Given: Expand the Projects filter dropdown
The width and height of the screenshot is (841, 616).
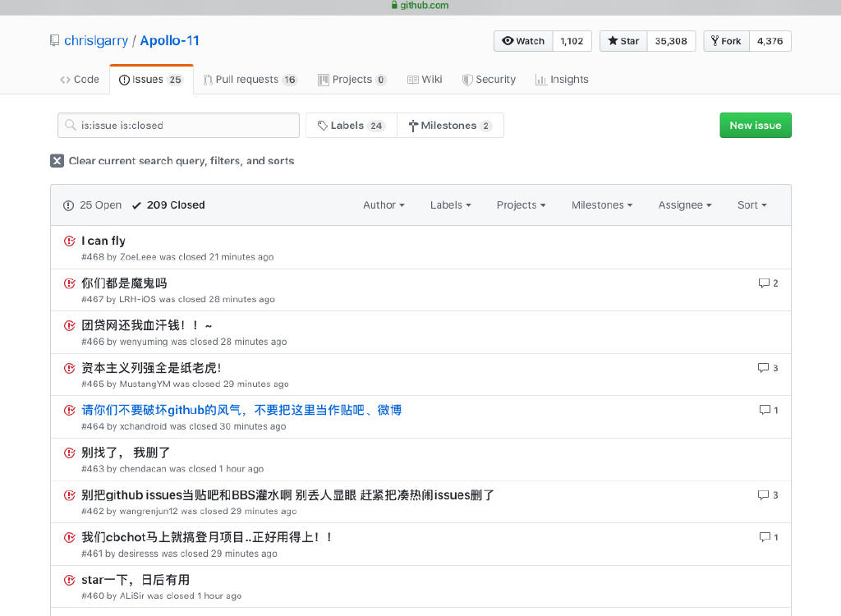Looking at the screenshot, I should click(521, 205).
